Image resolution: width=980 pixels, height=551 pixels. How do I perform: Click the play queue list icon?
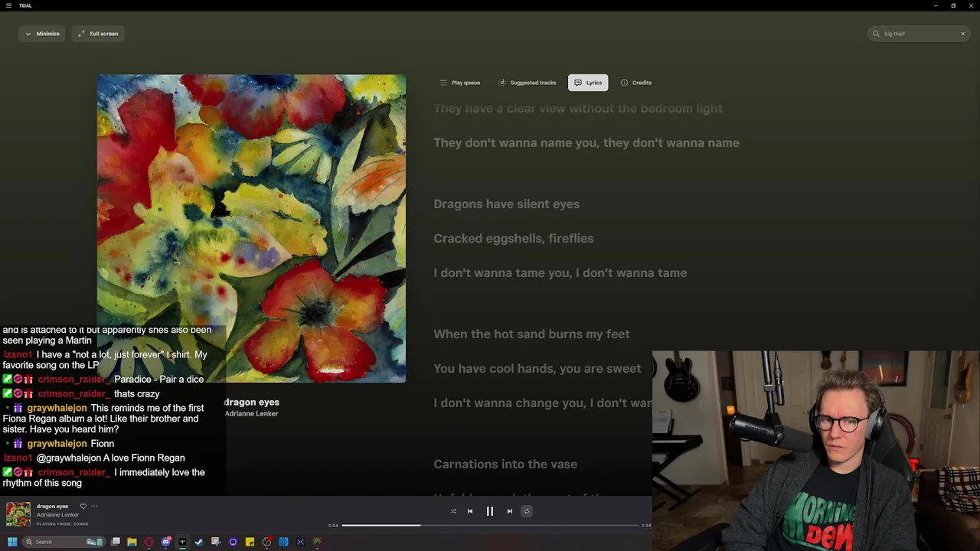click(x=443, y=83)
